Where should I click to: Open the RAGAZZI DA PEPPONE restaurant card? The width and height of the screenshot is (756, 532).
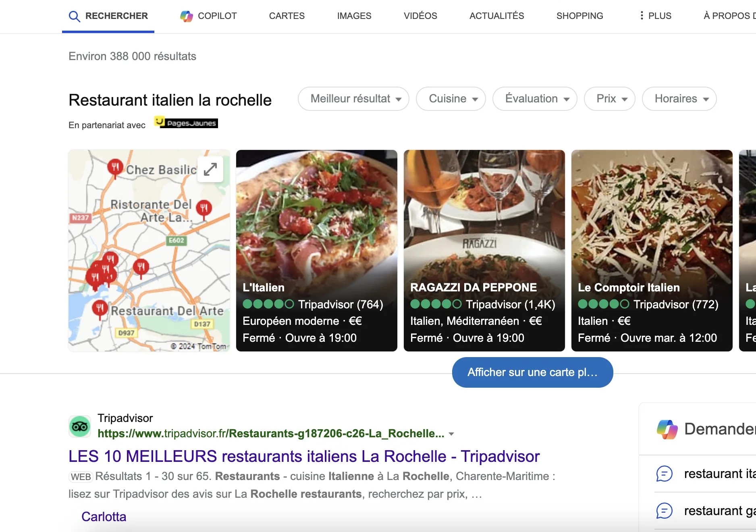[x=484, y=251]
